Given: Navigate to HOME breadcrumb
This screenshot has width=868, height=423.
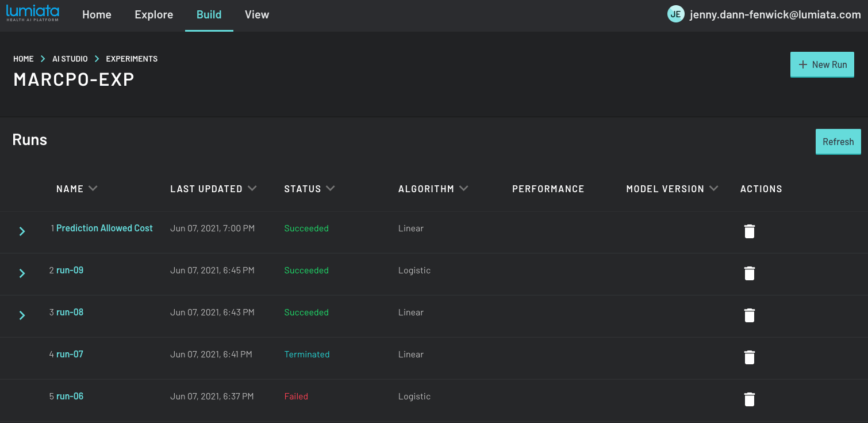Looking at the screenshot, I should [24, 59].
